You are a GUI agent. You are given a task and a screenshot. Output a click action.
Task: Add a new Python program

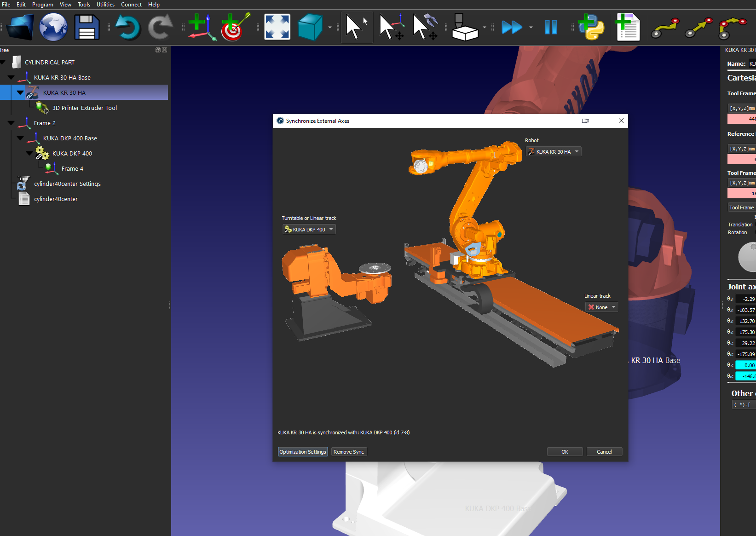pos(591,27)
